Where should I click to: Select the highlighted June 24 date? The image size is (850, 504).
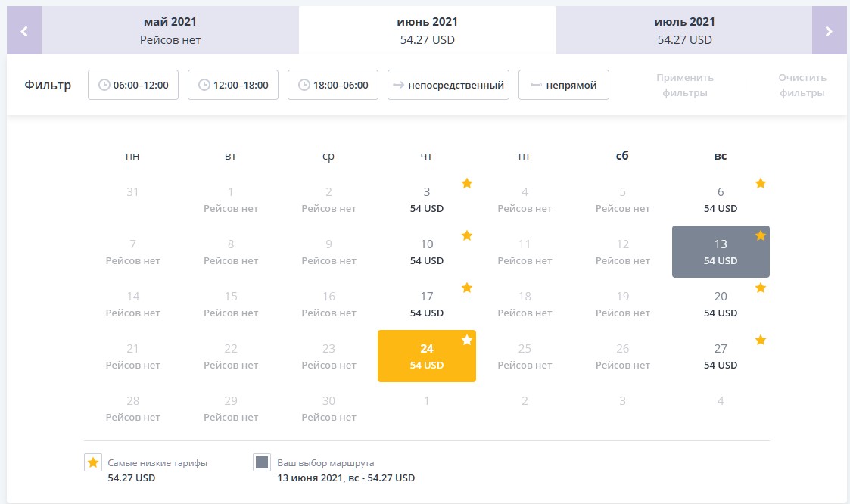(x=426, y=356)
